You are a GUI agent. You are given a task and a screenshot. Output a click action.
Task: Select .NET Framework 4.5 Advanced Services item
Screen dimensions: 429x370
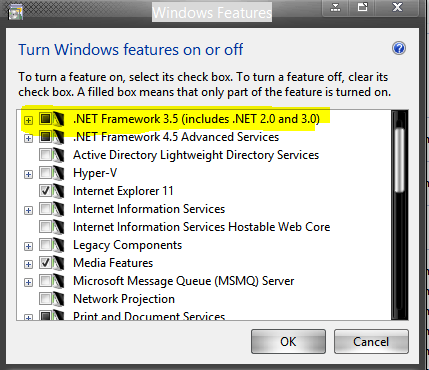[176, 137]
